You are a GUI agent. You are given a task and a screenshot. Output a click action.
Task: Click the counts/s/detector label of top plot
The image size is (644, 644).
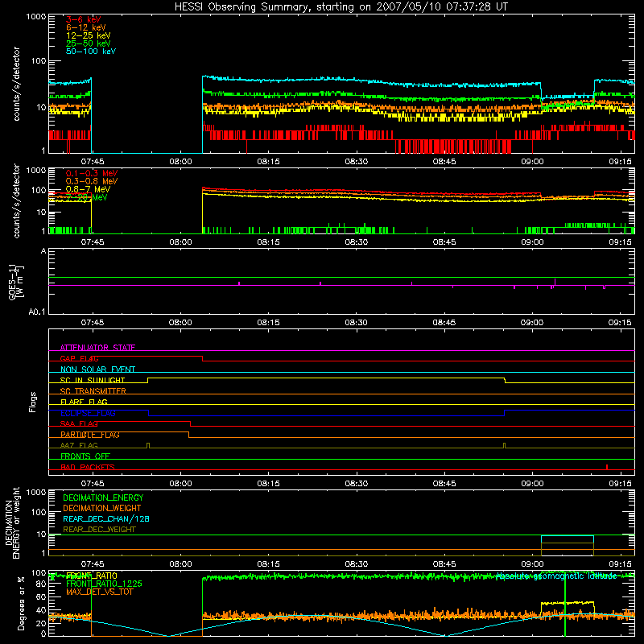click(x=16, y=84)
